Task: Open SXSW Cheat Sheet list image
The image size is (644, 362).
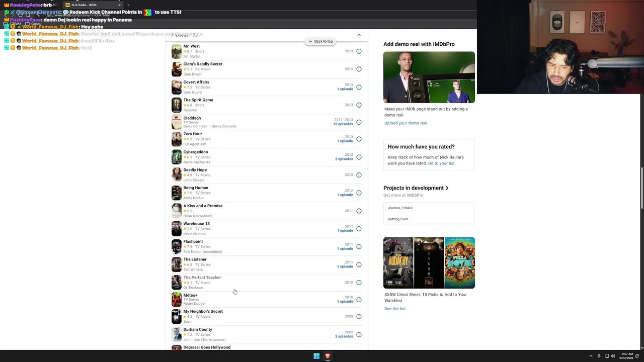Action: tap(429, 263)
